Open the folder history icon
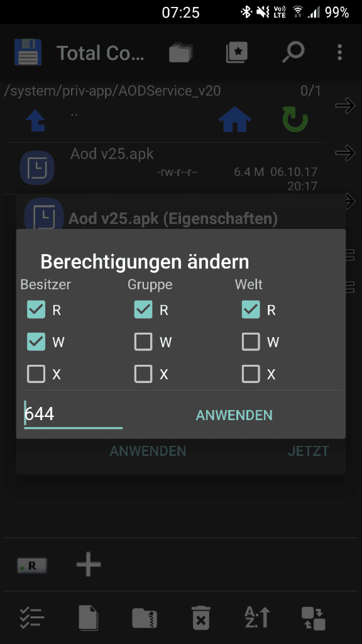This screenshot has width=362, height=644. (180, 52)
